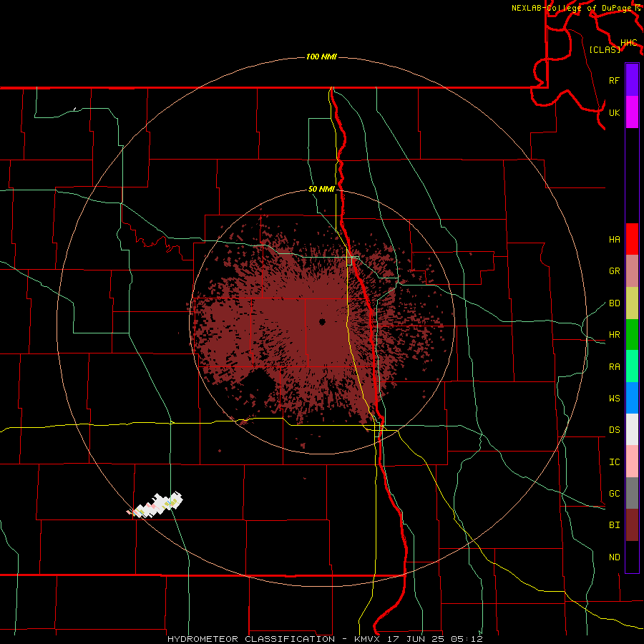The width and height of the screenshot is (644, 644).
Task: Click the BI dark-red legend color block
Action: (632, 525)
